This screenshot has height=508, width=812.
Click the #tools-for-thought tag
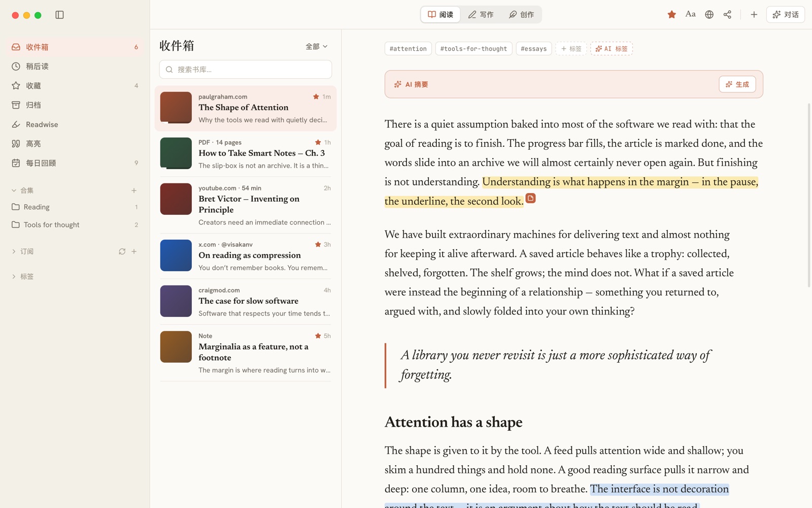point(473,49)
